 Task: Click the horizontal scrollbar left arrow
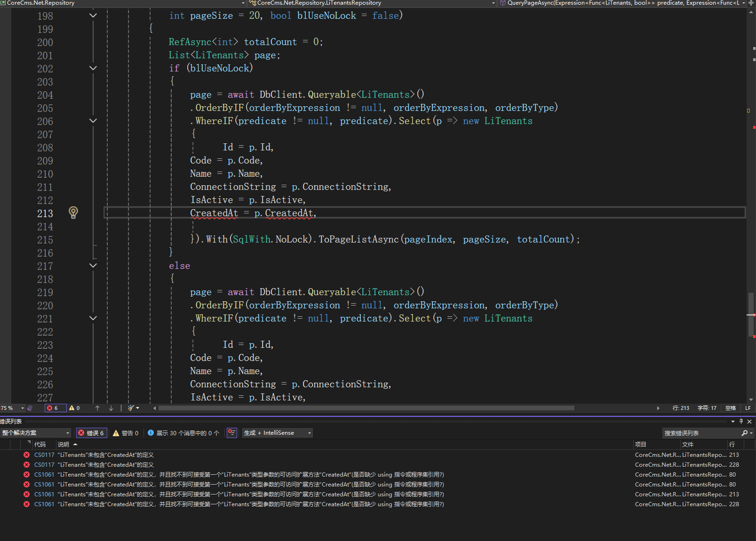pos(155,408)
